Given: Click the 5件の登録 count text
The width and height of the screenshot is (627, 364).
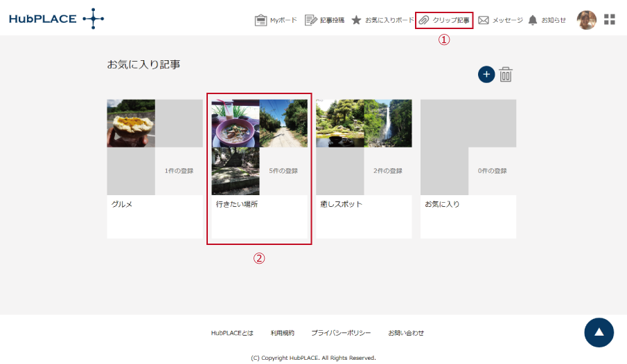Looking at the screenshot, I should [283, 171].
